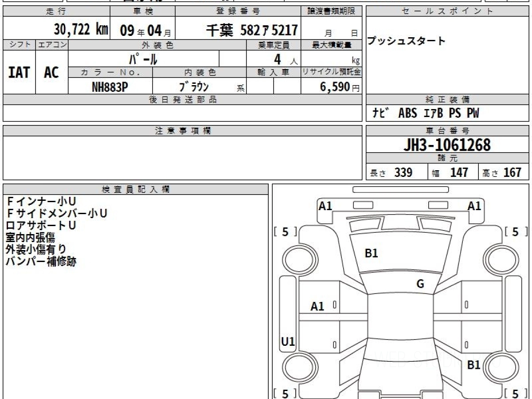
Task: Select registration number 千葉 582ア5217
Action: point(252,30)
